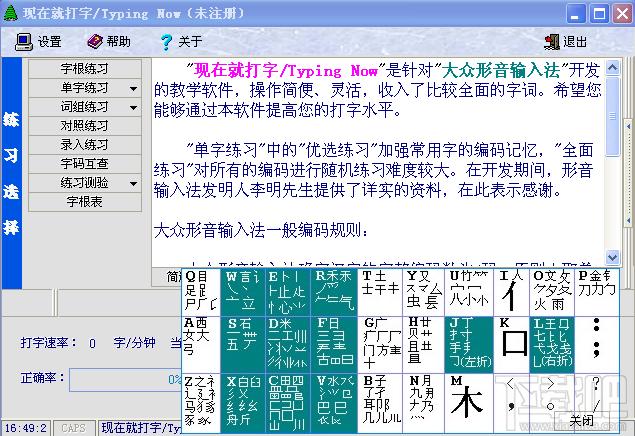The height and width of the screenshot is (436, 635).
Task: Click the 字/分钟 unit label
Action: [134, 343]
